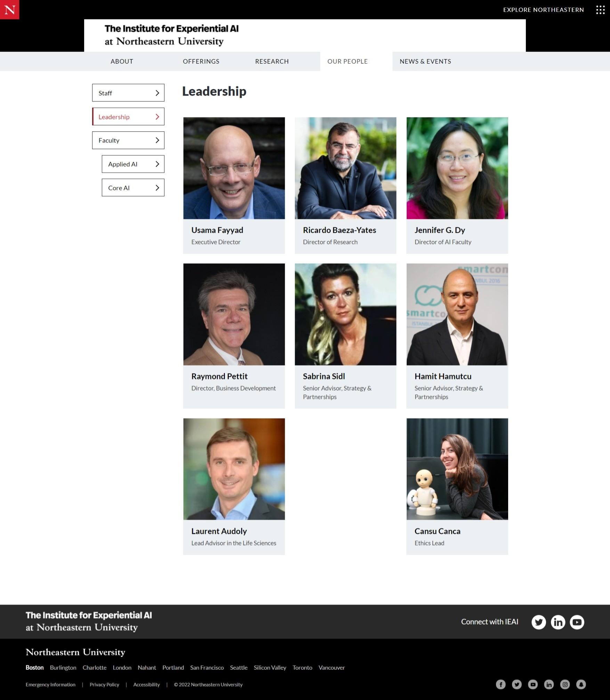Open the IEAI YouTube icon in footer
Image resolution: width=610 pixels, height=700 pixels.
tap(577, 622)
